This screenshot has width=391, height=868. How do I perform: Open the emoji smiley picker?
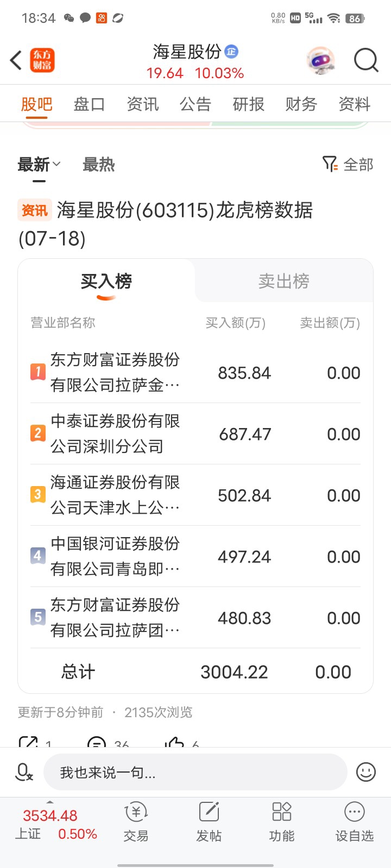(366, 772)
